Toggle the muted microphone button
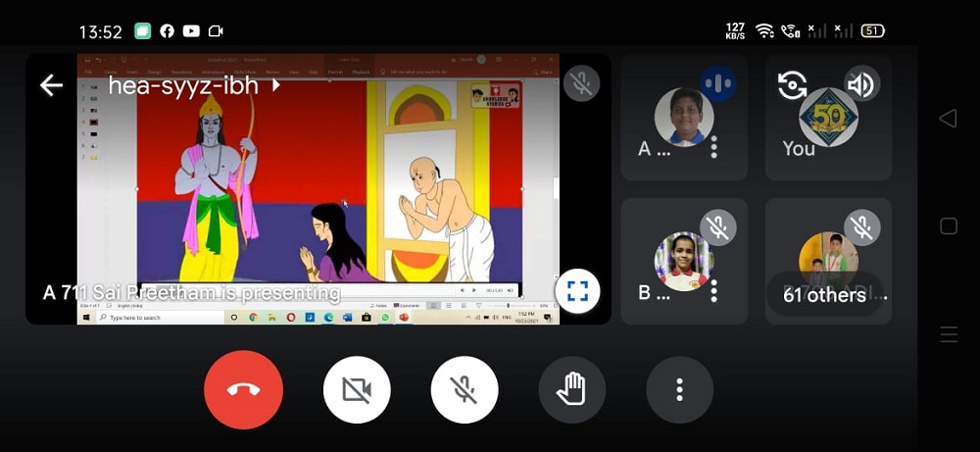The height and width of the screenshot is (452, 980). 465,390
